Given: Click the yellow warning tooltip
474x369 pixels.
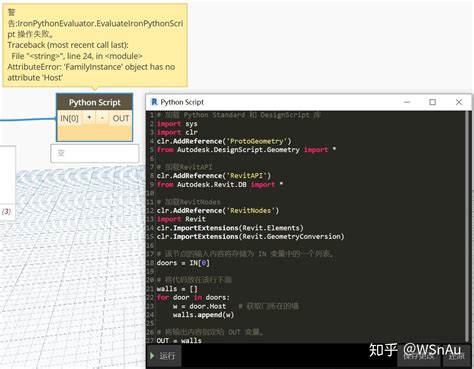Looking at the screenshot, I should [x=95, y=45].
